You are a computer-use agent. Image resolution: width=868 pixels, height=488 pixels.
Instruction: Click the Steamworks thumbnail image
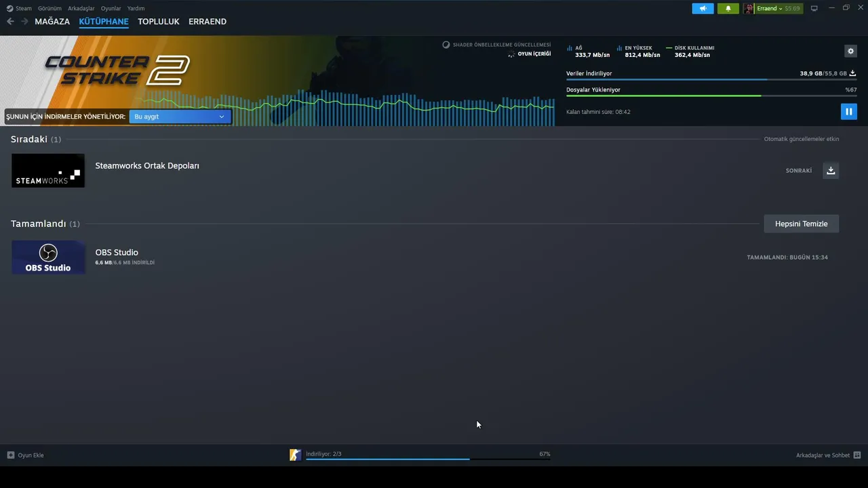point(48,171)
